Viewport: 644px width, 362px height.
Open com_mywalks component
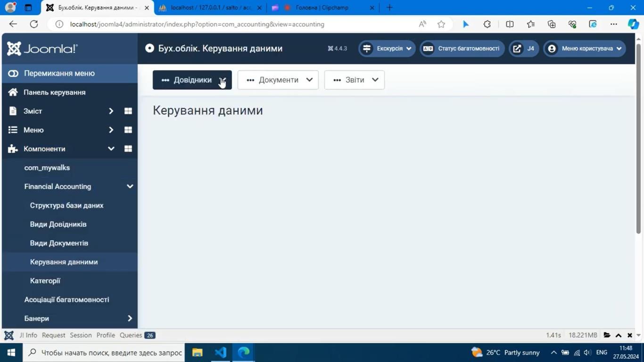tap(47, 168)
